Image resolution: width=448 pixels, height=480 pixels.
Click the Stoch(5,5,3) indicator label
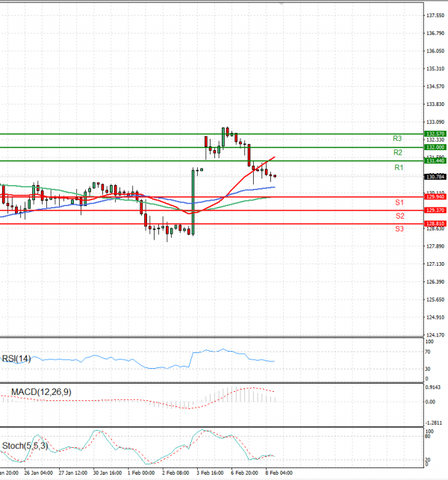(25, 446)
